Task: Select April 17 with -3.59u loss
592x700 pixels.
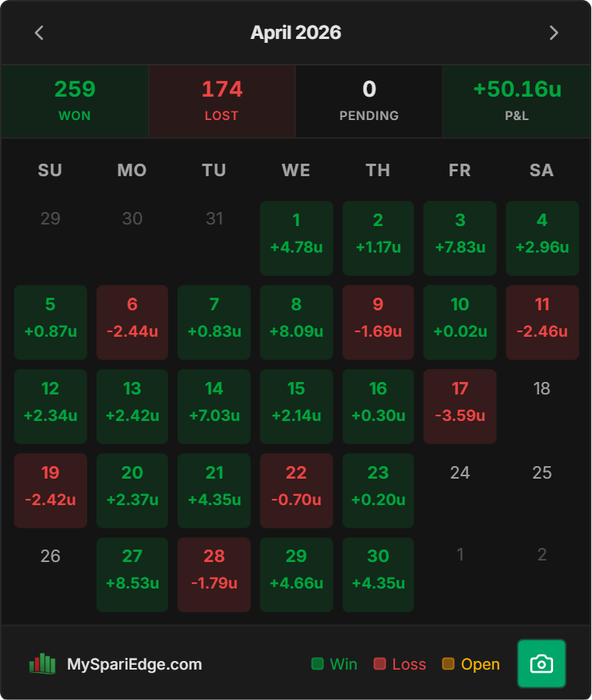Action: (x=460, y=406)
